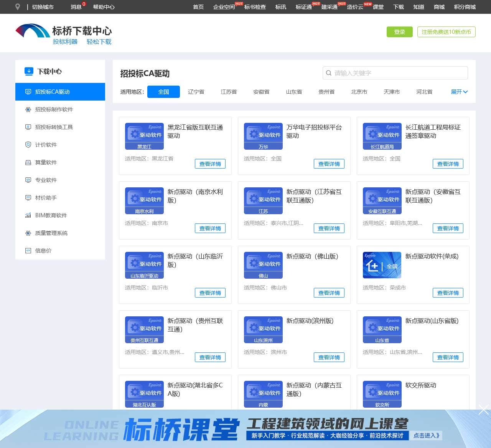This screenshot has width=491, height=448.
Task: Click the 信息价 sidebar icon
Action: pos(28,251)
